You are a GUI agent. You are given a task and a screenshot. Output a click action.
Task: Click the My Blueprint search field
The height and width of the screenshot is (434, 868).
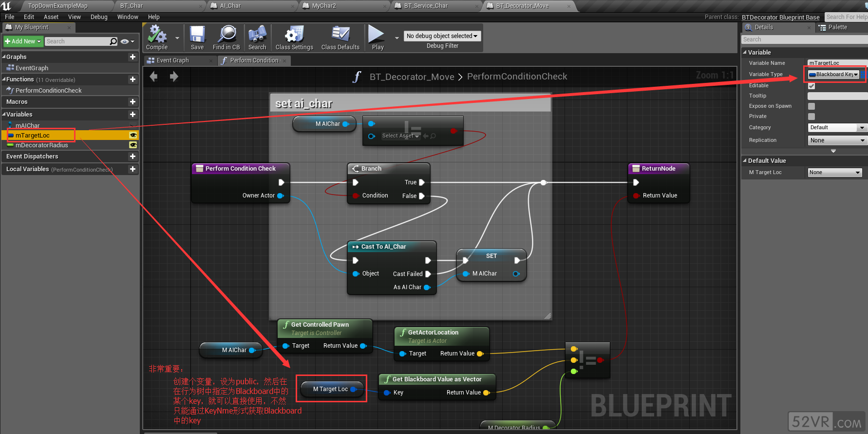tap(77, 41)
